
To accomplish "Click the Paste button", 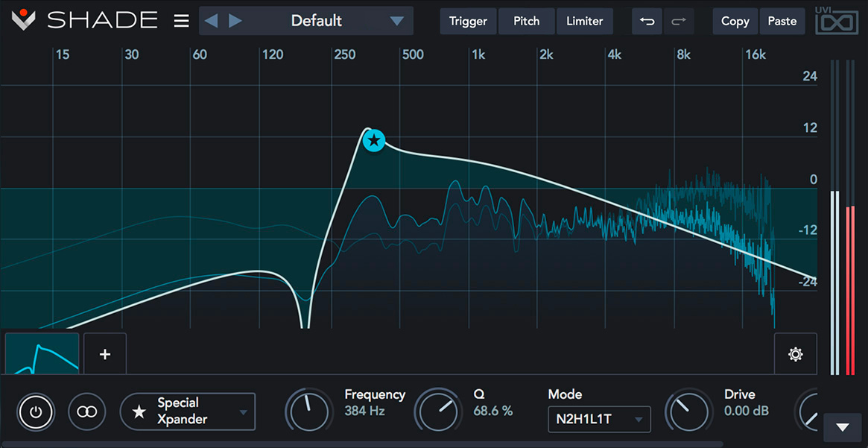I will coord(782,21).
